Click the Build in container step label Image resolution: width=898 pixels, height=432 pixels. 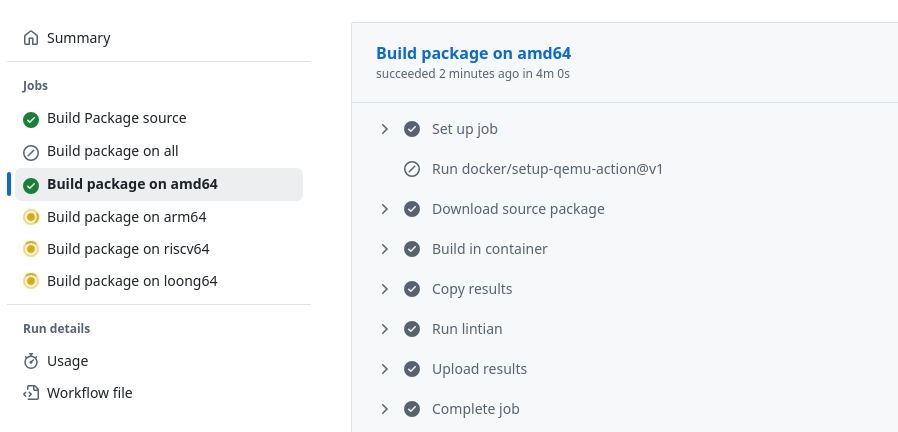pos(490,249)
